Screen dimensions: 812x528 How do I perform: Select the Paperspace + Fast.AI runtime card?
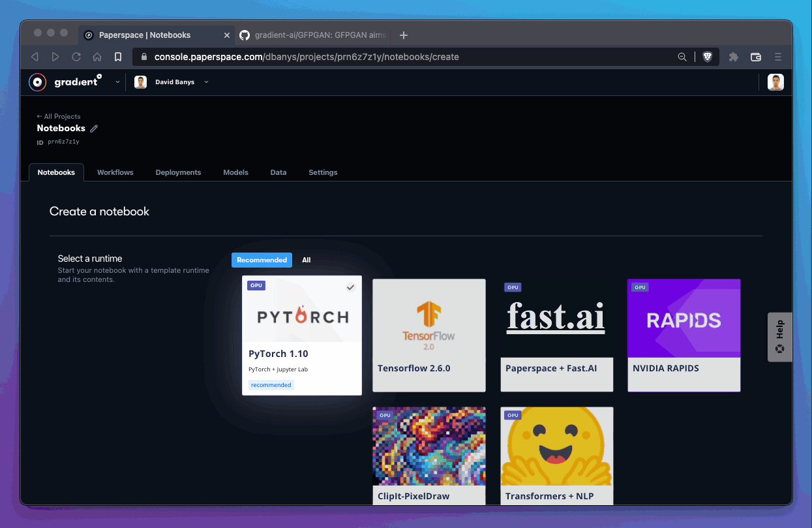pyautogui.click(x=556, y=335)
